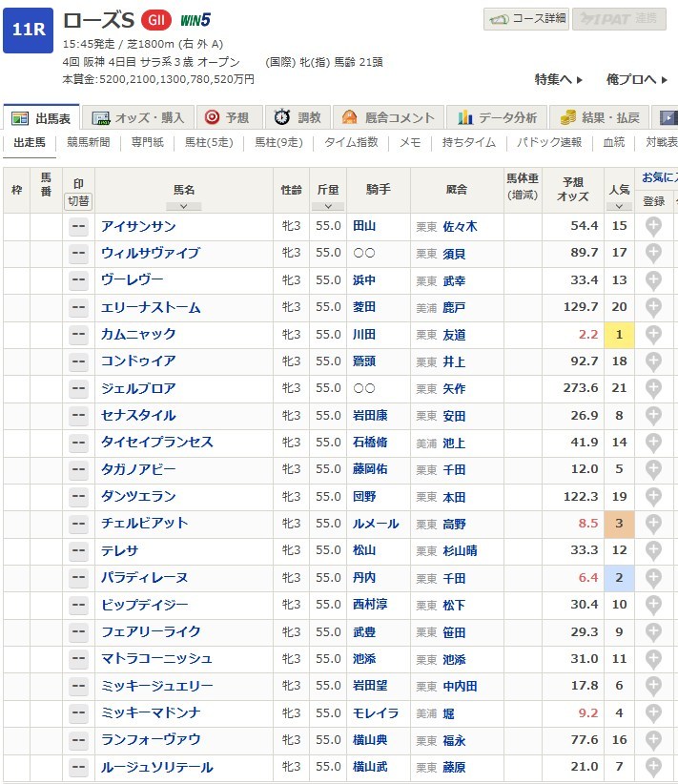Screen dimensions: 678x784
Task: Open コース詳細 course details button
Action: pyautogui.click(x=526, y=18)
